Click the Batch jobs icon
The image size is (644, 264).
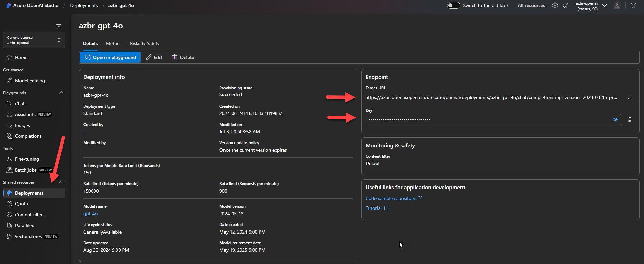[9, 170]
